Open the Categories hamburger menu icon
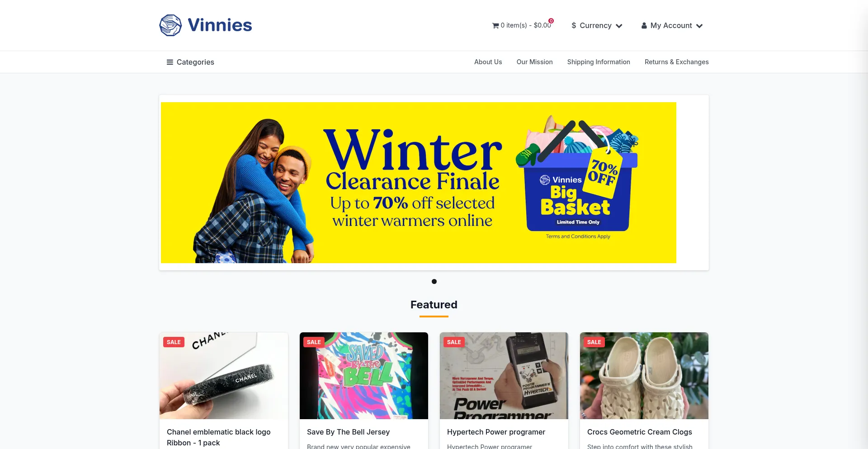The height and width of the screenshot is (449, 868). tap(170, 62)
